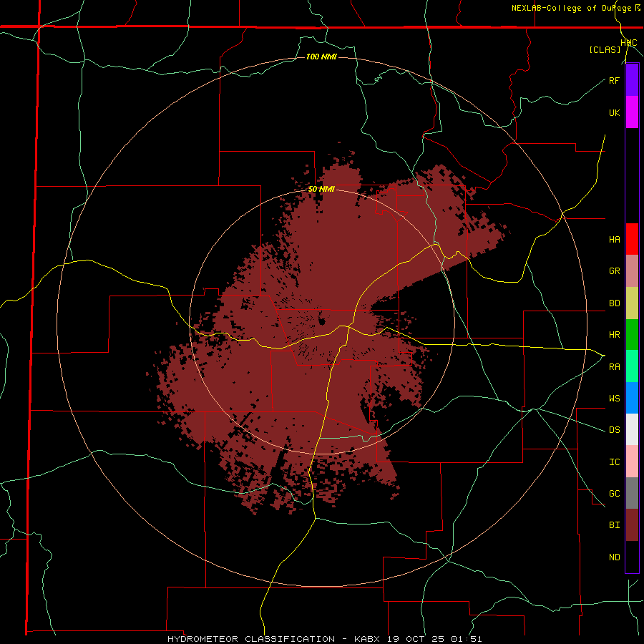
Task: Click the 'IC' legend label
Action: pyautogui.click(x=614, y=462)
